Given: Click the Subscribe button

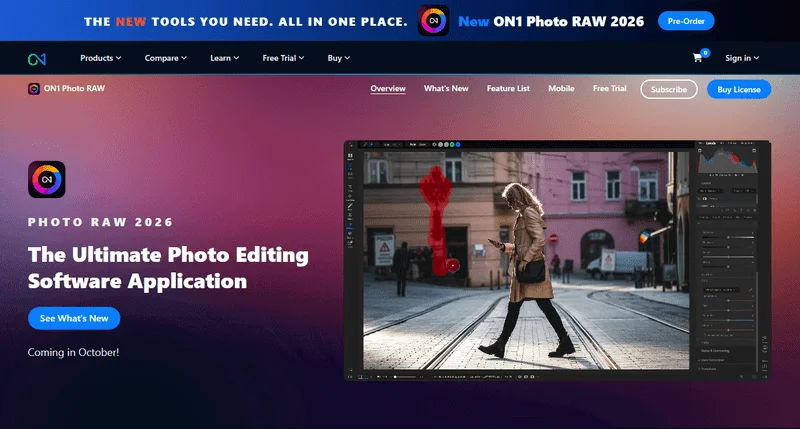Looking at the screenshot, I should click(669, 89).
